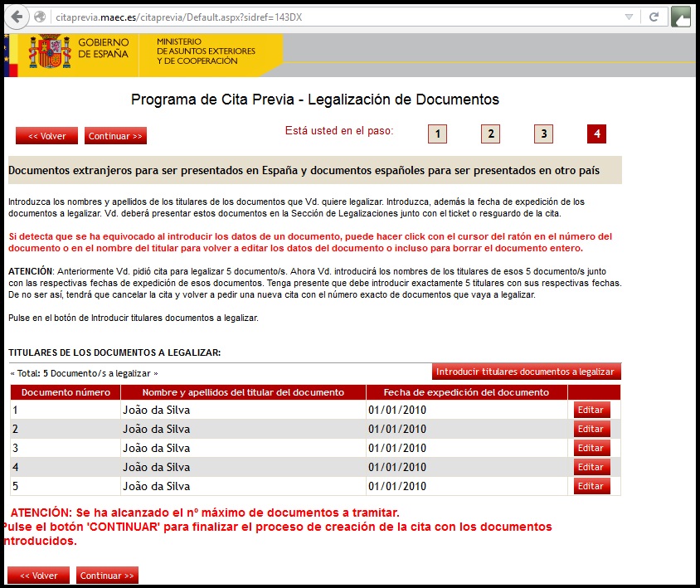700x588 pixels.
Task: Click the top '<< Volver' button
Action: (47, 136)
